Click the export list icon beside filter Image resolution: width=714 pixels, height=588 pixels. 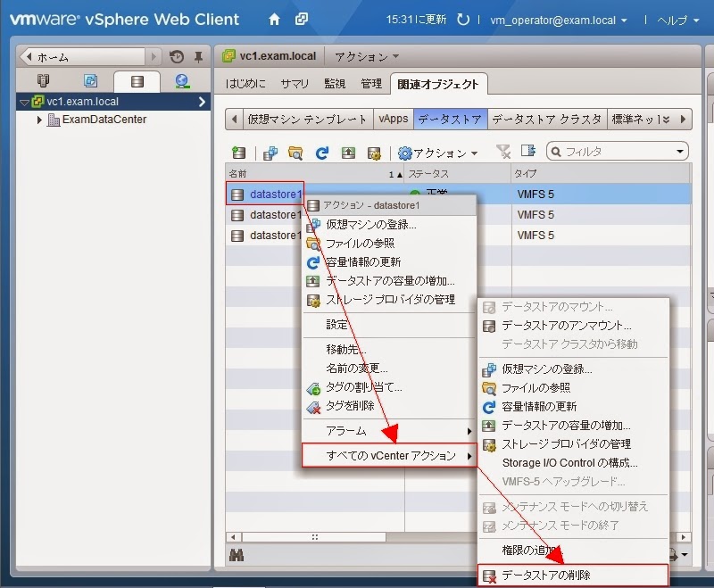tap(528, 151)
